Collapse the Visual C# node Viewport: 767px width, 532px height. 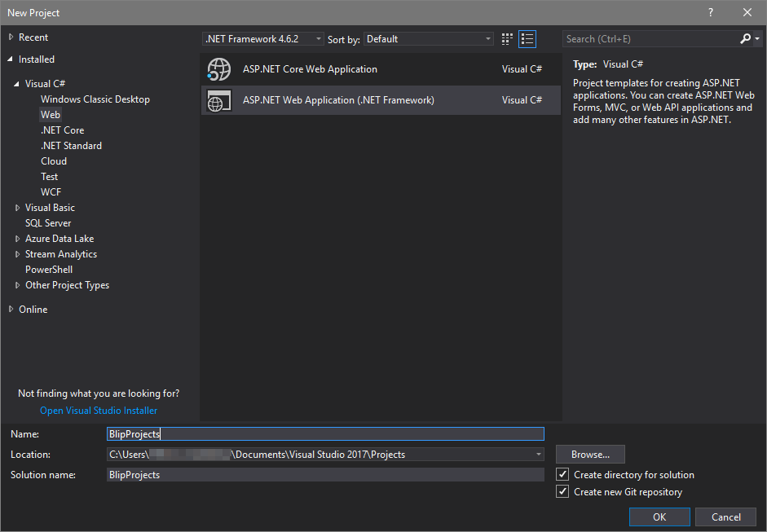[16, 84]
